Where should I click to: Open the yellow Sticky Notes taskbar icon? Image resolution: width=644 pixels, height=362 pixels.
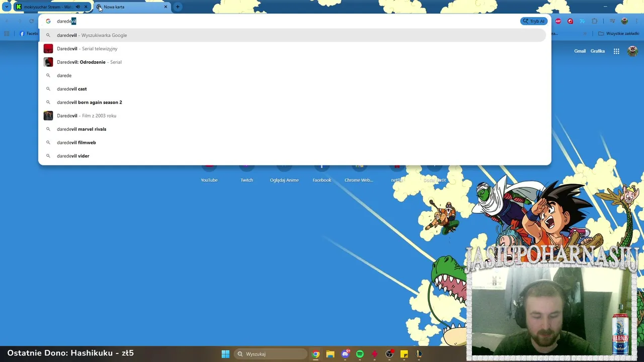coord(404,354)
